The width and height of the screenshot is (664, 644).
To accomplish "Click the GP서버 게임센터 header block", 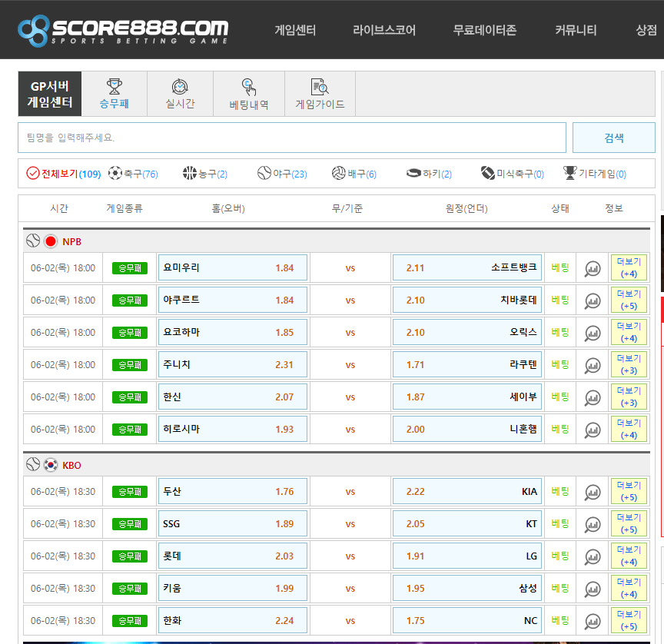I will tap(49, 94).
